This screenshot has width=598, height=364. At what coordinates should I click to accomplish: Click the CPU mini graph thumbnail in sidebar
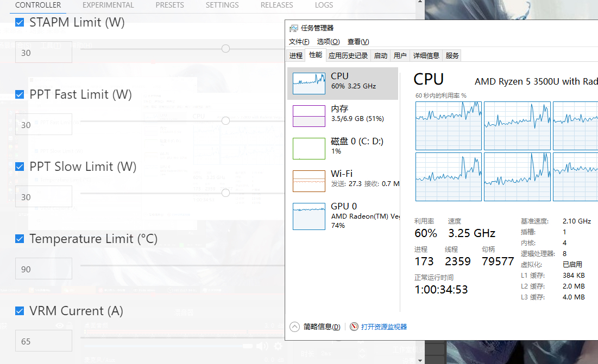pos(309,84)
